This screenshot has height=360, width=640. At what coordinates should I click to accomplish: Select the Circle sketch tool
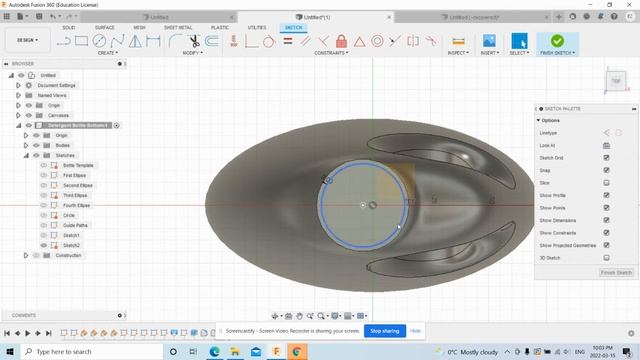click(x=99, y=41)
